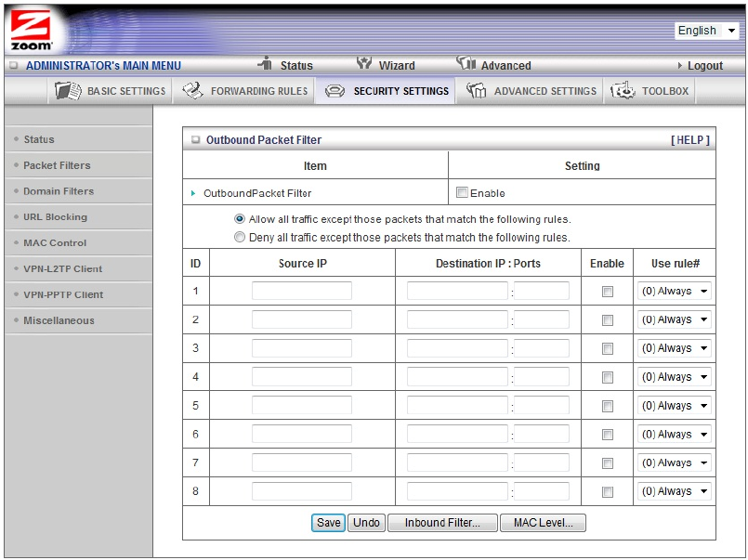Enable rule 1 checkbox
Viewport: 748px width, 560px height.
608,292
